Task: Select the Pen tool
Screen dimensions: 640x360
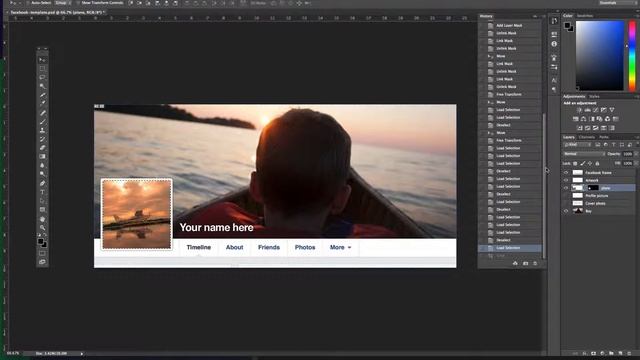Action: pyautogui.click(x=42, y=183)
